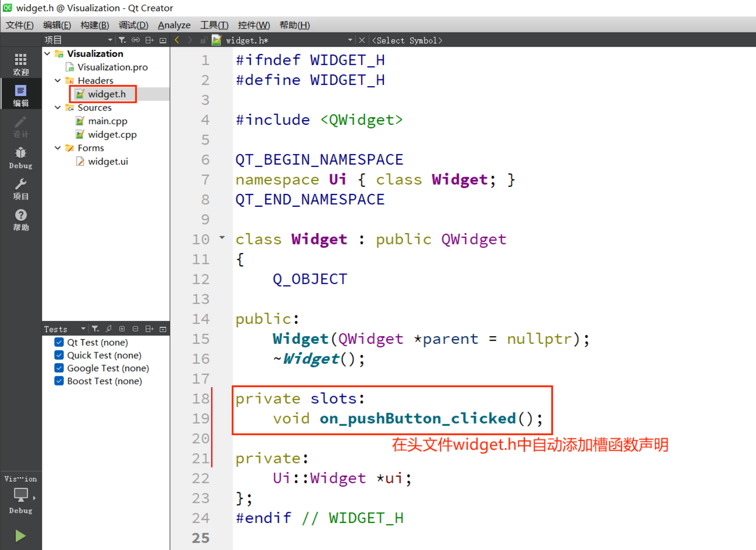Close the widget.h document
756x550 pixels.
pos(362,40)
